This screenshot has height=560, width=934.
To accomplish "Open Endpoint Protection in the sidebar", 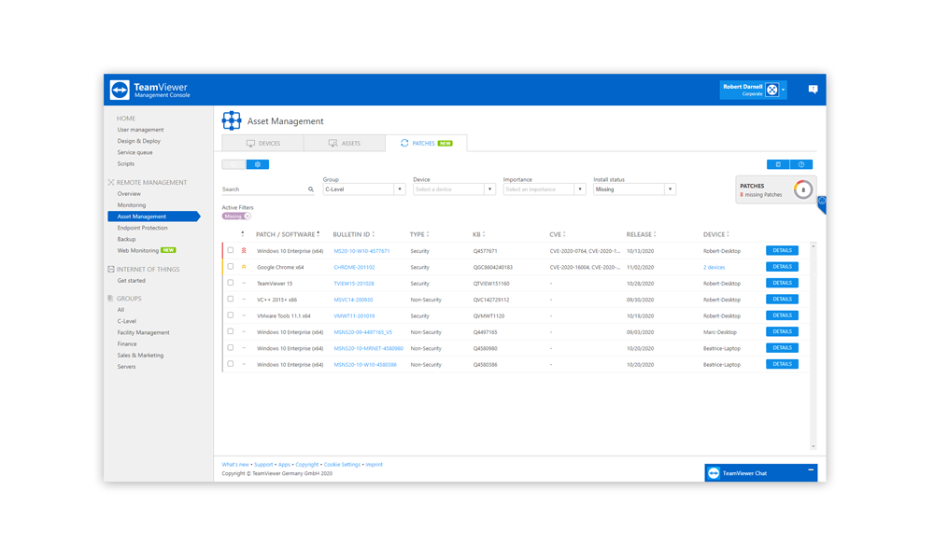I will point(142,228).
